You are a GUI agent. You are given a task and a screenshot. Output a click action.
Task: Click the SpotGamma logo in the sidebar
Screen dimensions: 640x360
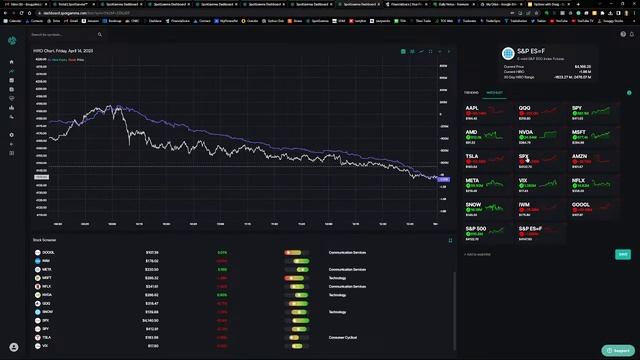[x=12, y=40]
